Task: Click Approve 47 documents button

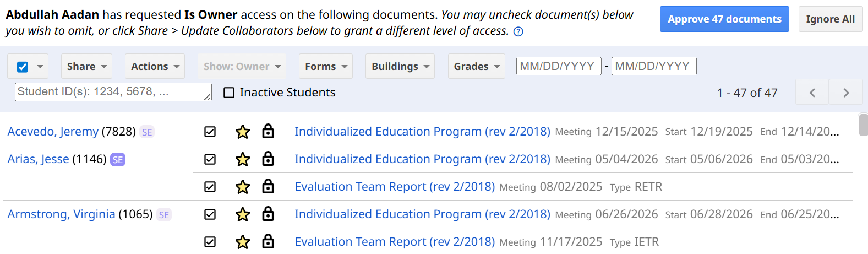Action: tap(724, 19)
